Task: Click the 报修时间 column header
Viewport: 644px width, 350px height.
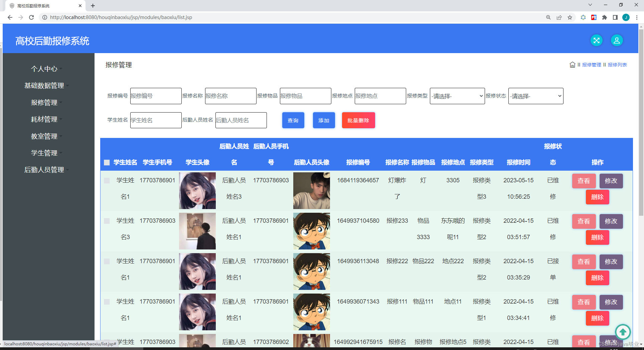Action: (x=518, y=162)
